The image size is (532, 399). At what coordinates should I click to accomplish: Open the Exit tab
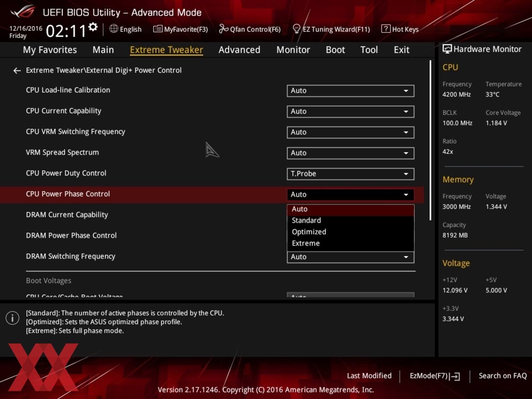401,50
